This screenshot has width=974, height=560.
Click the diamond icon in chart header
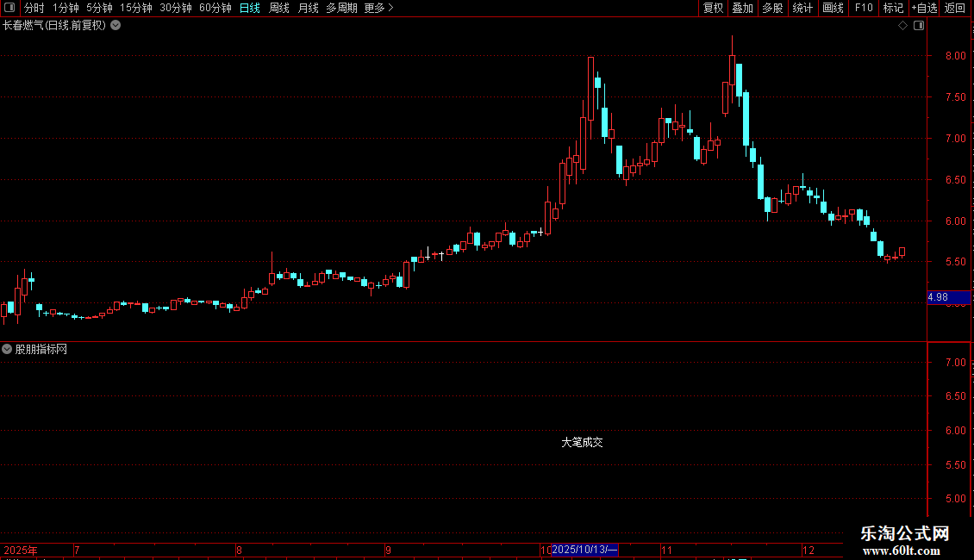click(x=903, y=26)
